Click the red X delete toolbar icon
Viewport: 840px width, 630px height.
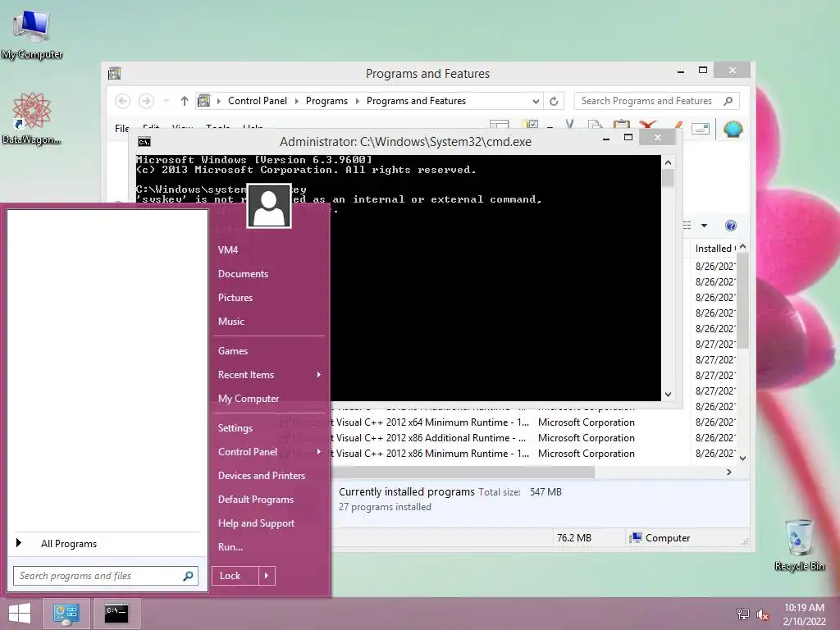tap(648, 126)
